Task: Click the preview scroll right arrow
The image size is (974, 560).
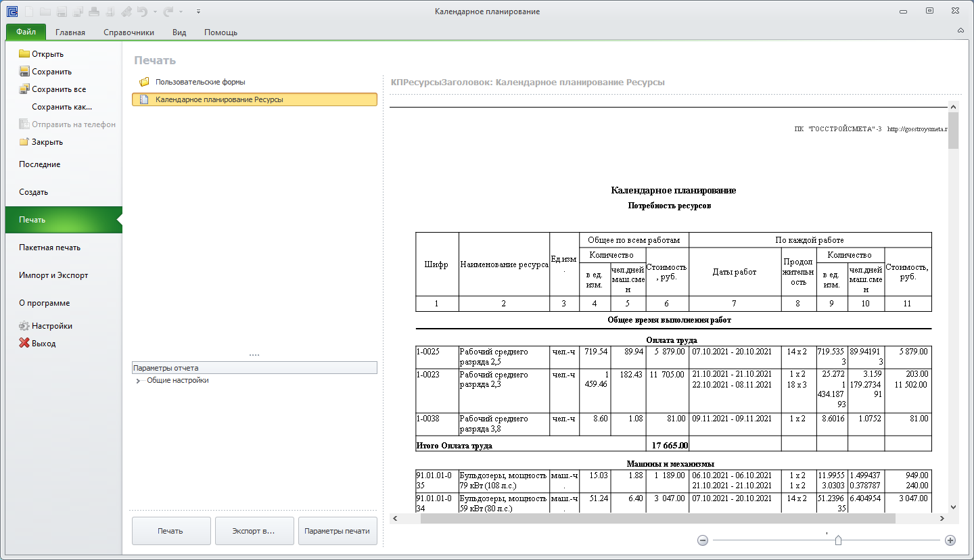Action: [x=943, y=519]
